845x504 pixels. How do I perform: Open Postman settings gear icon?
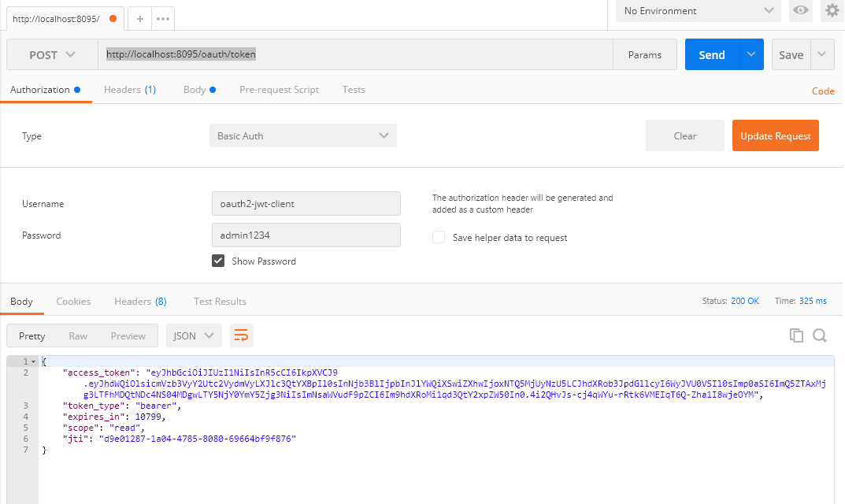pyautogui.click(x=832, y=11)
